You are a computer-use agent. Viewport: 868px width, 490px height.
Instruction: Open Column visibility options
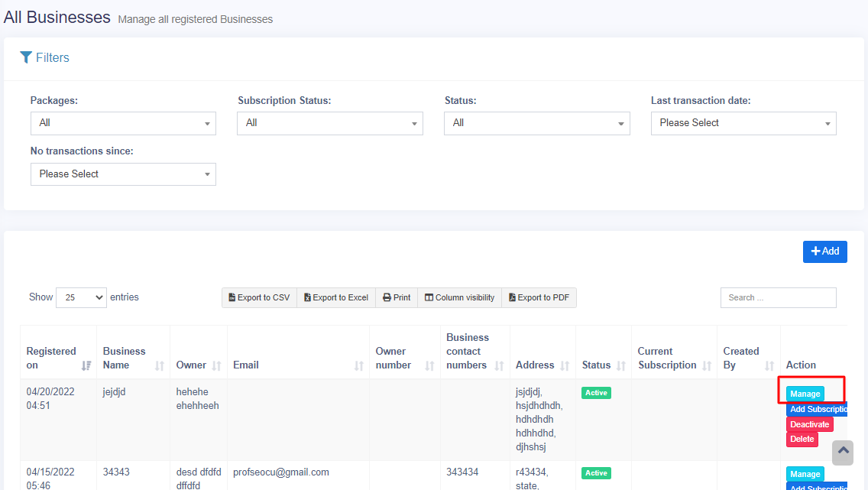459,297
